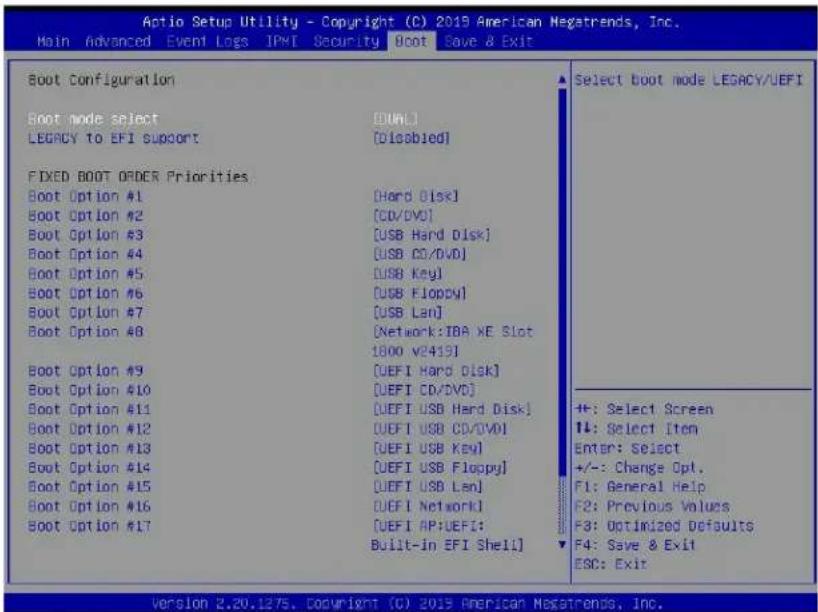Change the UEFI AP Built-in EFI Shell value

[x=448, y=535]
